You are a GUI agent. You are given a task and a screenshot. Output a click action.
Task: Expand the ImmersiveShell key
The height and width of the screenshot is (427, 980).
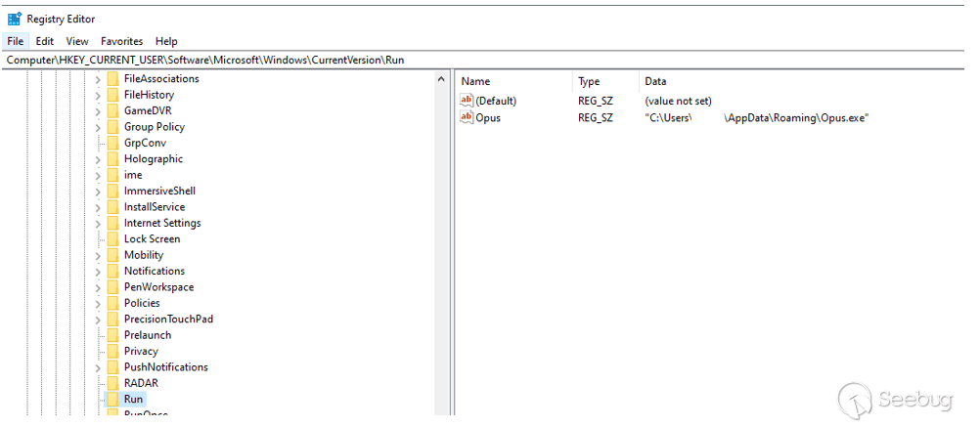pos(98,192)
